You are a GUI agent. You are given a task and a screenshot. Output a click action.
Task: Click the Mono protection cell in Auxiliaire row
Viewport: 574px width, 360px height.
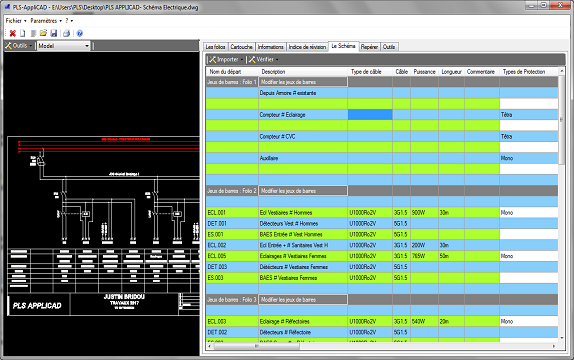click(529, 158)
